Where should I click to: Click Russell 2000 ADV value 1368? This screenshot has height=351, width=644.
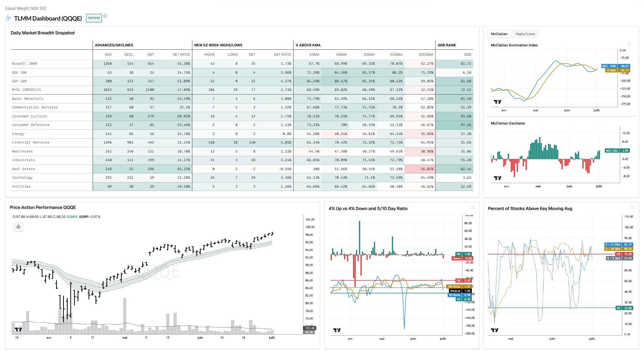click(108, 64)
